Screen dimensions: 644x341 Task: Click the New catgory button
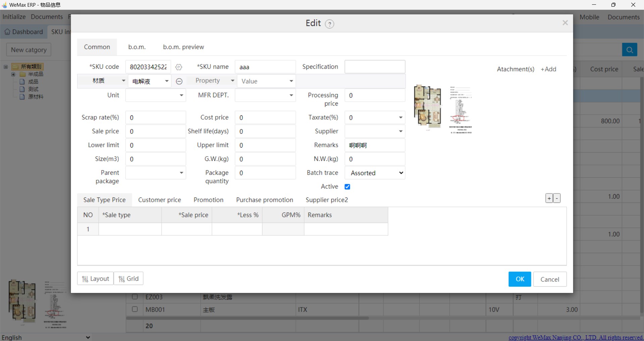[29, 50]
